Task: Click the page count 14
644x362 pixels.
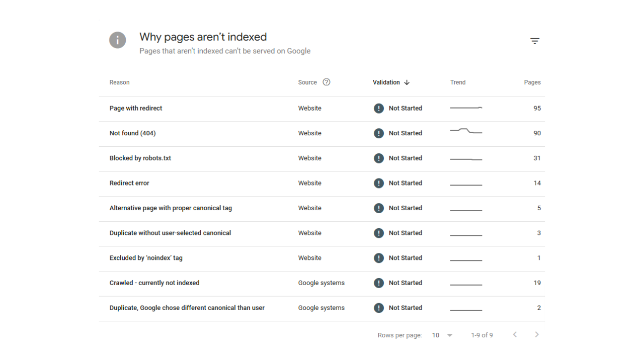Action: (x=537, y=183)
